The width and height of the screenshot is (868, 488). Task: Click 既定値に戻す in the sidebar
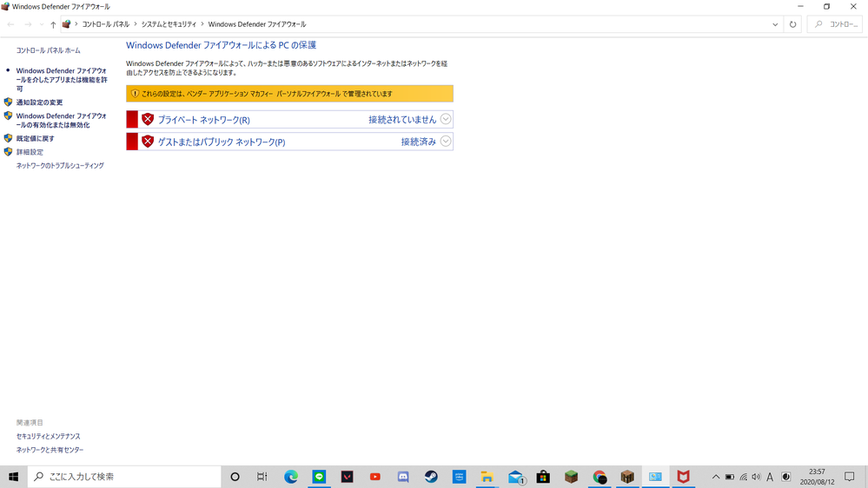click(35, 139)
